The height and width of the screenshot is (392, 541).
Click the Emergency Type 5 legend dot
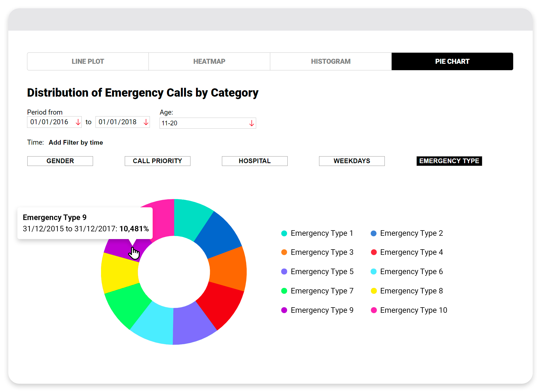tap(284, 272)
